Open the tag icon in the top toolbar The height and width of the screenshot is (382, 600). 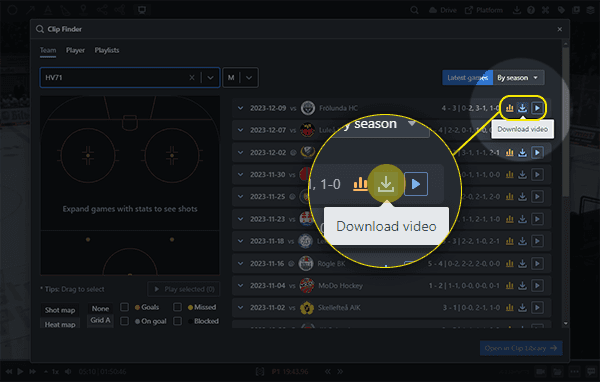click(x=561, y=10)
